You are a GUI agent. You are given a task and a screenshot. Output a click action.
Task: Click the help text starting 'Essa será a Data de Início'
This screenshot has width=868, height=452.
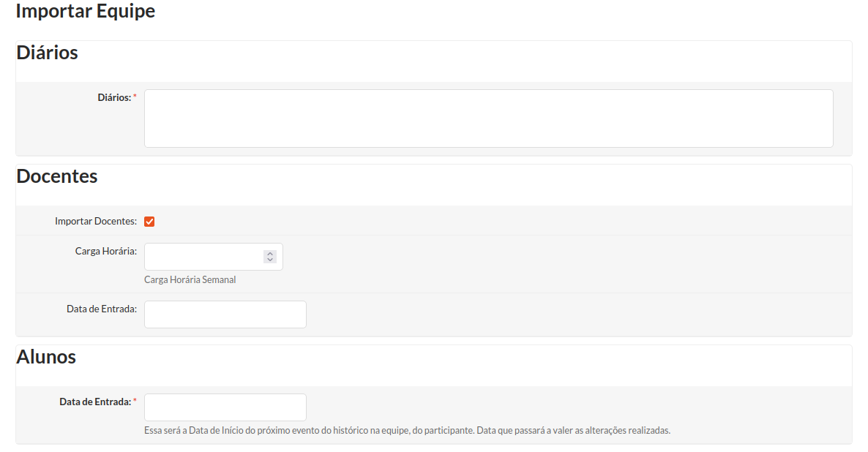coord(408,430)
